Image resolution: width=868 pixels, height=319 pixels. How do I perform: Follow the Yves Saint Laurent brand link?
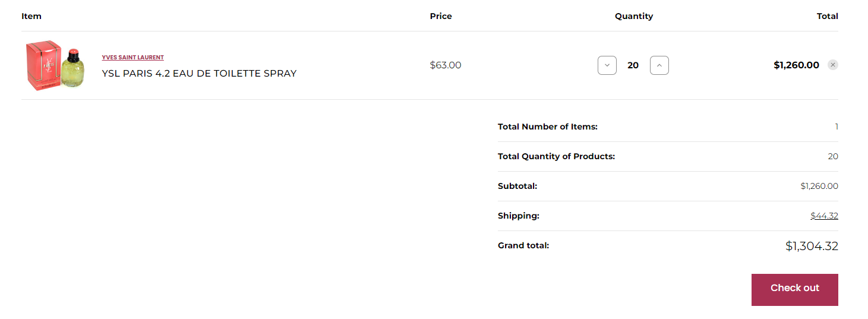point(132,58)
